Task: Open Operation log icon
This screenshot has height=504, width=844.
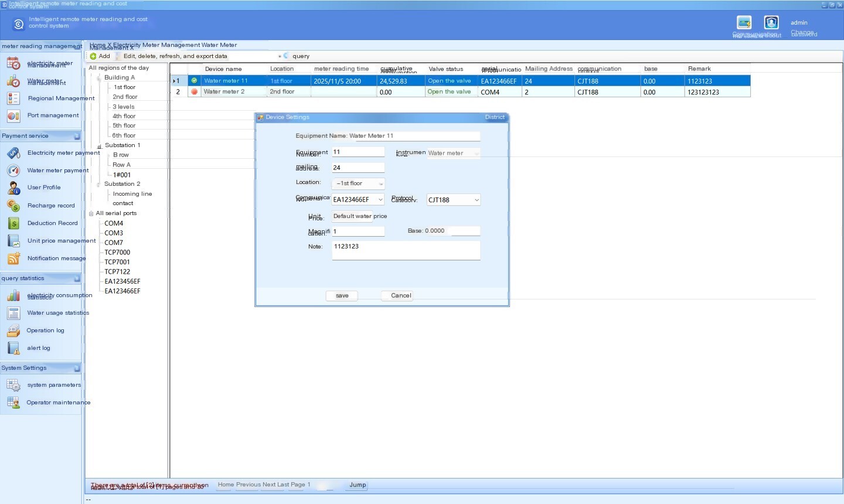Action: pyautogui.click(x=13, y=331)
